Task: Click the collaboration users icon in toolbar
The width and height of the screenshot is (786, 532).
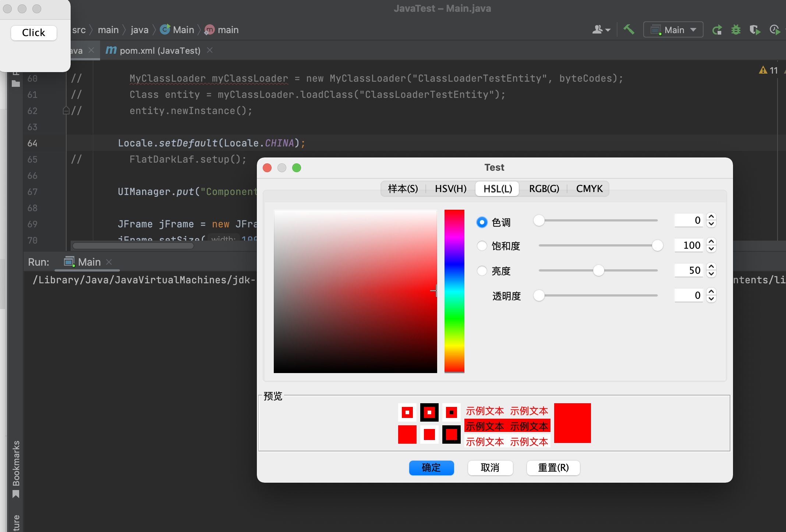Action: 598,29
